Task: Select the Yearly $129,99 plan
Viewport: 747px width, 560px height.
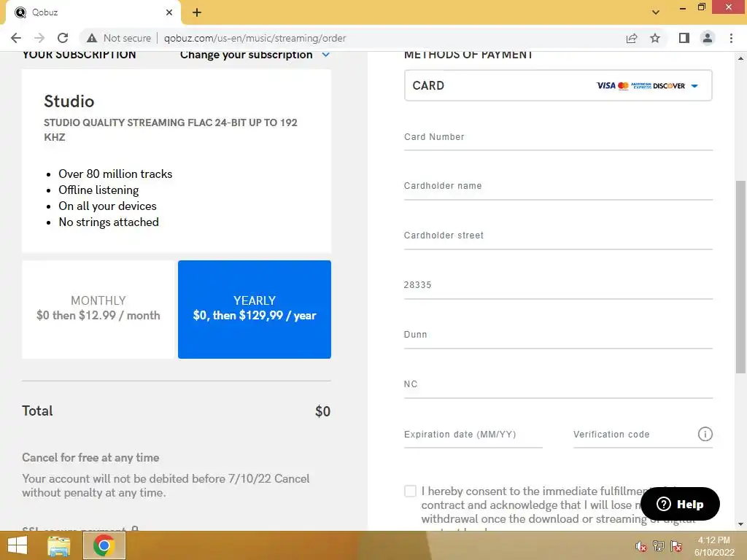Action: [255, 309]
